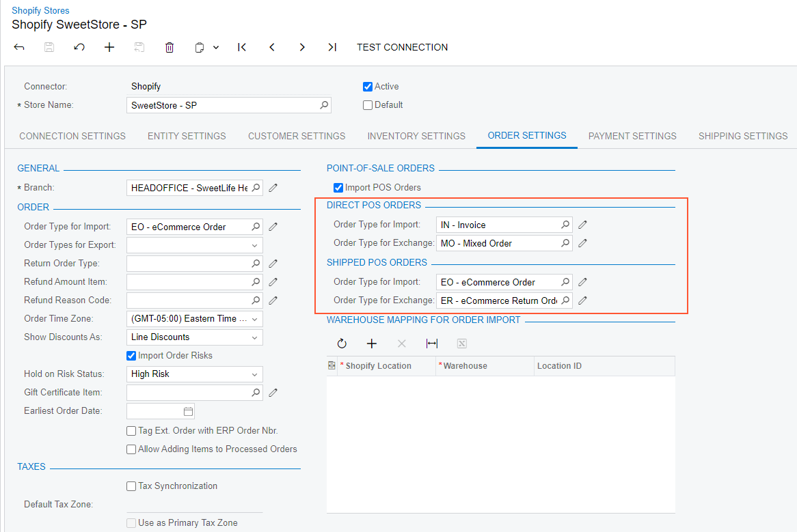Add a new record with the plus icon
Image resolution: width=797 pixels, height=532 pixels.
coord(109,47)
